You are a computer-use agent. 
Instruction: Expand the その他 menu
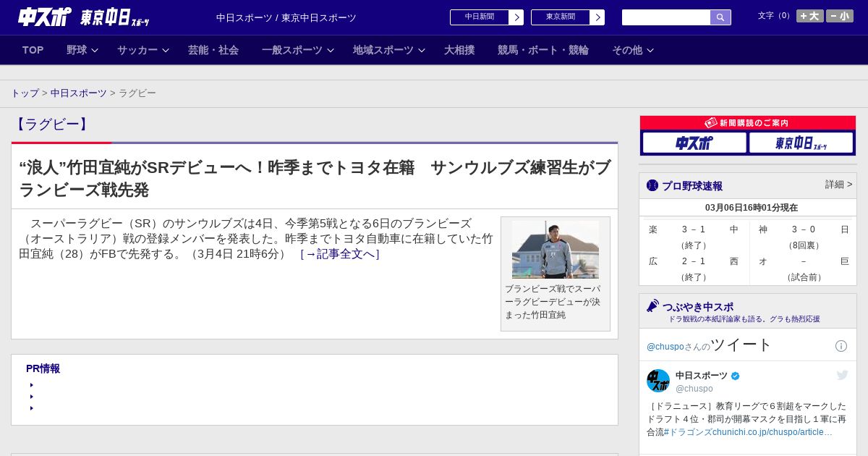[633, 50]
